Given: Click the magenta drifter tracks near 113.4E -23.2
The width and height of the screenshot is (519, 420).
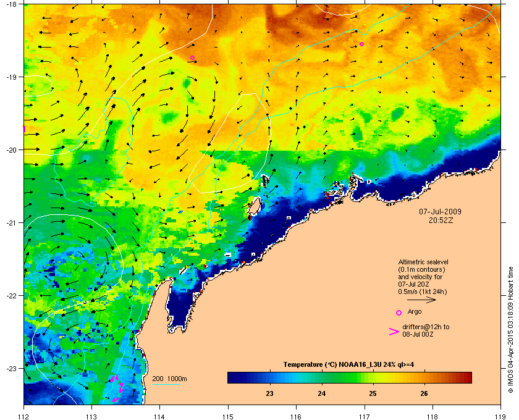Looking at the screenshot, I should pos(117,388).
